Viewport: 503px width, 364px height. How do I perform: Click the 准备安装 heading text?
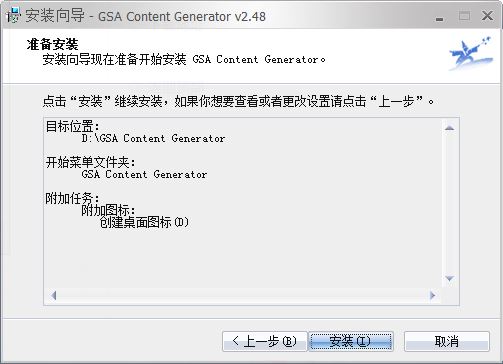tap(52, 44)
